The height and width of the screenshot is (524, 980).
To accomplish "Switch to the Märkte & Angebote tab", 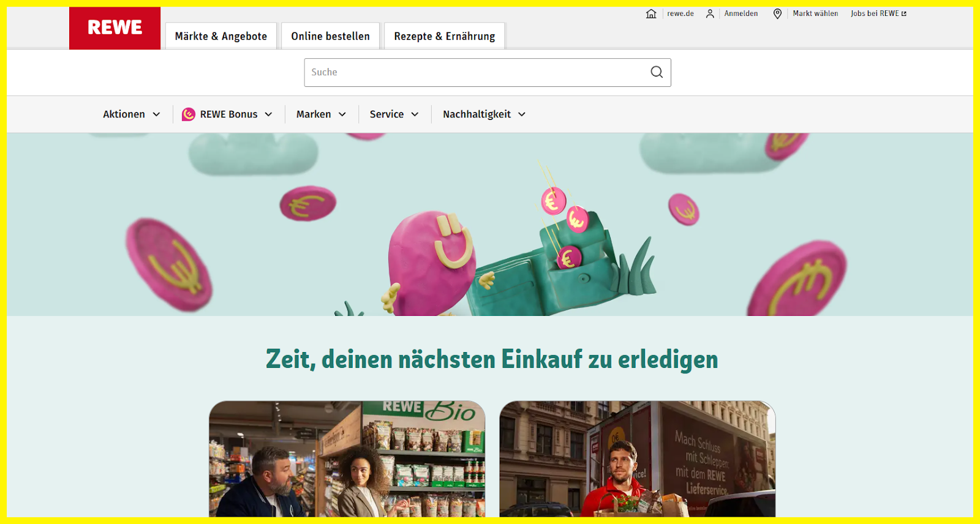I will pyautogui.click(x=221, y=36).
